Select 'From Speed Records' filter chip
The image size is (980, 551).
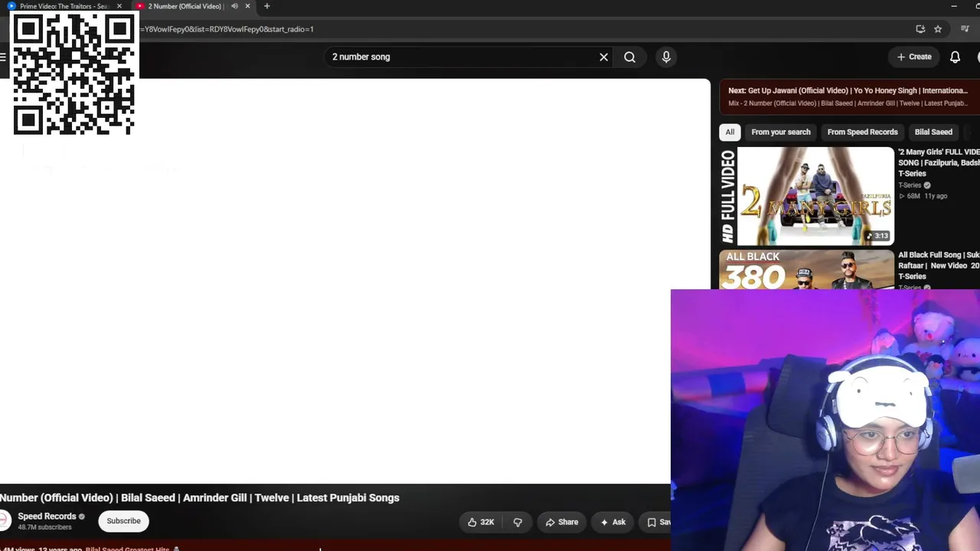tap(862, 132)
